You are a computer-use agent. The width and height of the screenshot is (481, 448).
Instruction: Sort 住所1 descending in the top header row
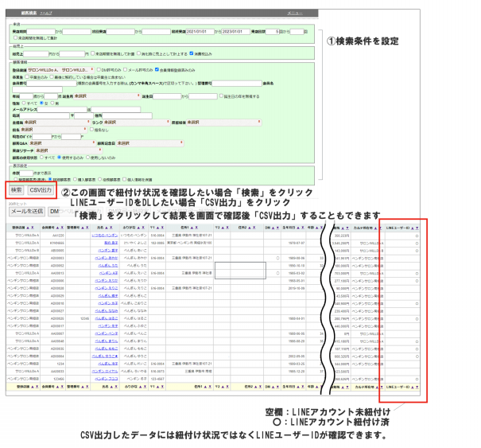(x=196, y=228)
